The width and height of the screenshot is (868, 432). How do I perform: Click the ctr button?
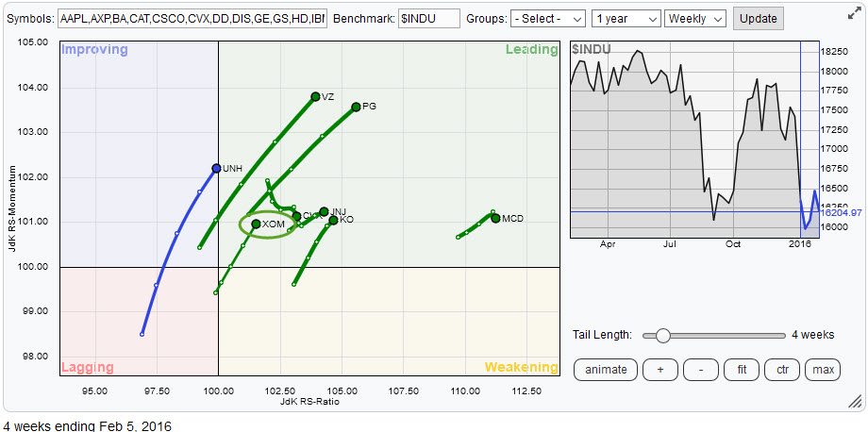tap(781, 370)
